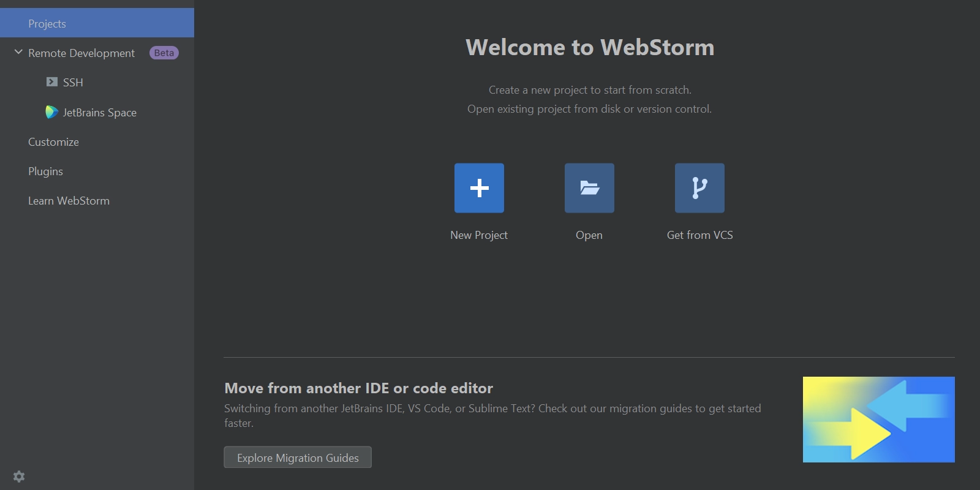Click the SSH terminal icon
This screenshot has width=980, height=490.
52,81
